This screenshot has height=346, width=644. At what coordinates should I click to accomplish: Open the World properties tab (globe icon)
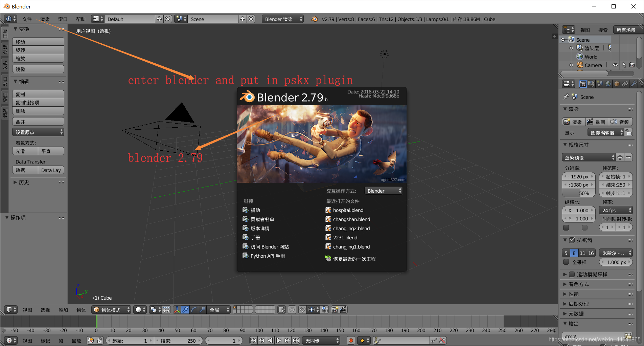608,84
